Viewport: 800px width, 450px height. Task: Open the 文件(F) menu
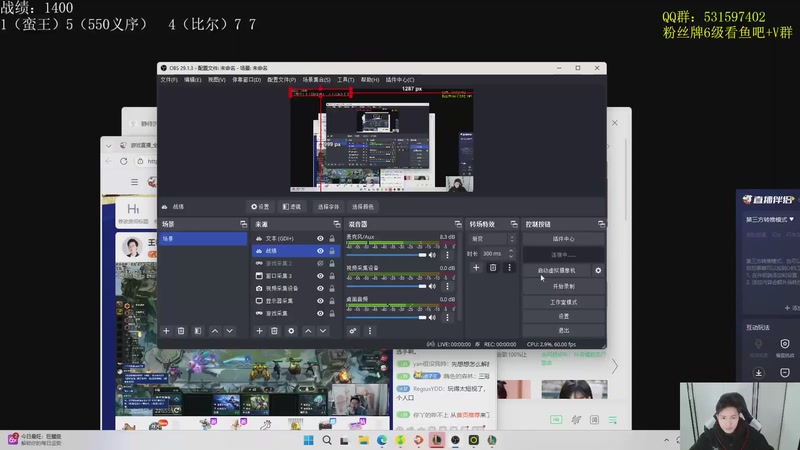(169, 80)
